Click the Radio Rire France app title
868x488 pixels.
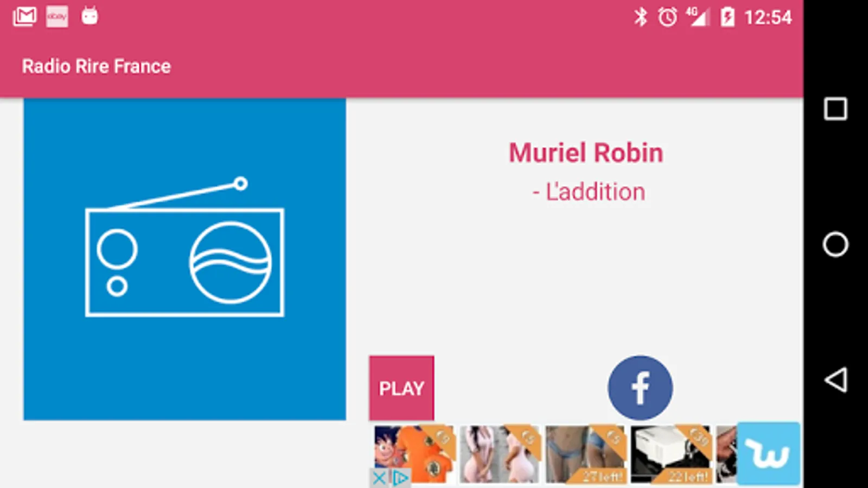[97, 66]
